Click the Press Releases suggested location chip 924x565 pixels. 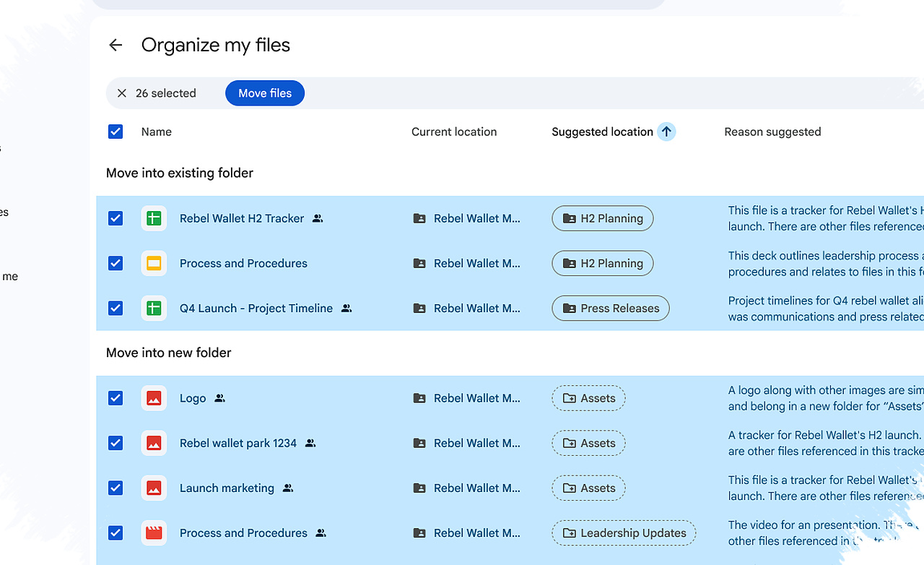pyautogui.click(x=611, y=308)
